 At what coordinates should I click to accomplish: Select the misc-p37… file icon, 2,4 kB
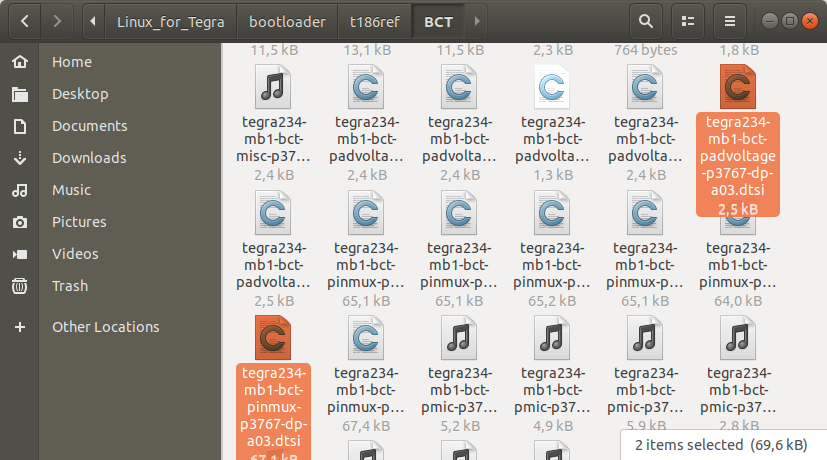point(273,87)
